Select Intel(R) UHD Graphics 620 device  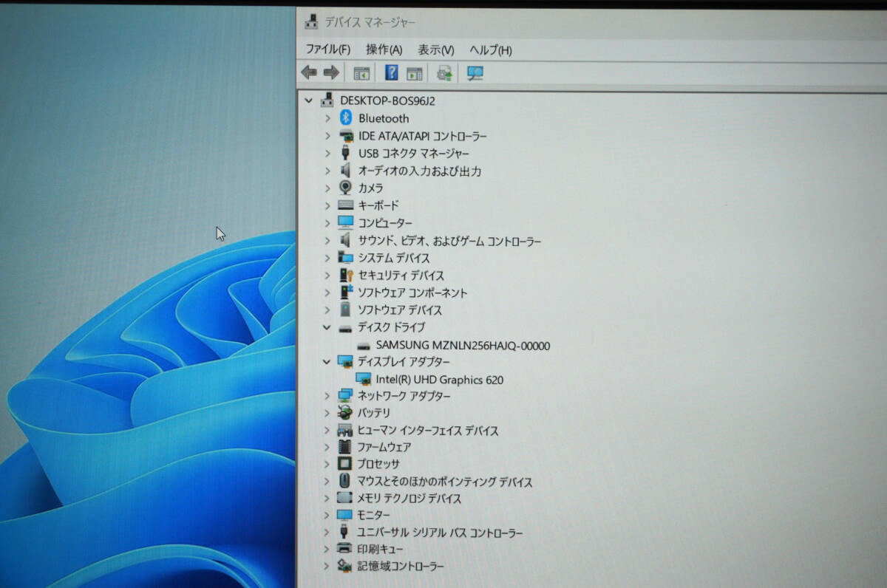[x=439, y=380]
